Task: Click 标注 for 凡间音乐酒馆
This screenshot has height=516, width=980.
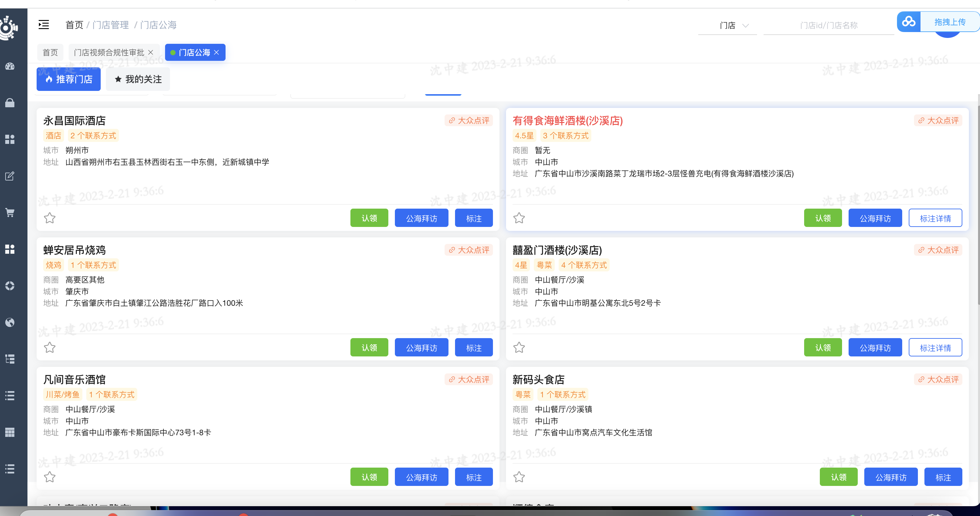Action: 474,477
